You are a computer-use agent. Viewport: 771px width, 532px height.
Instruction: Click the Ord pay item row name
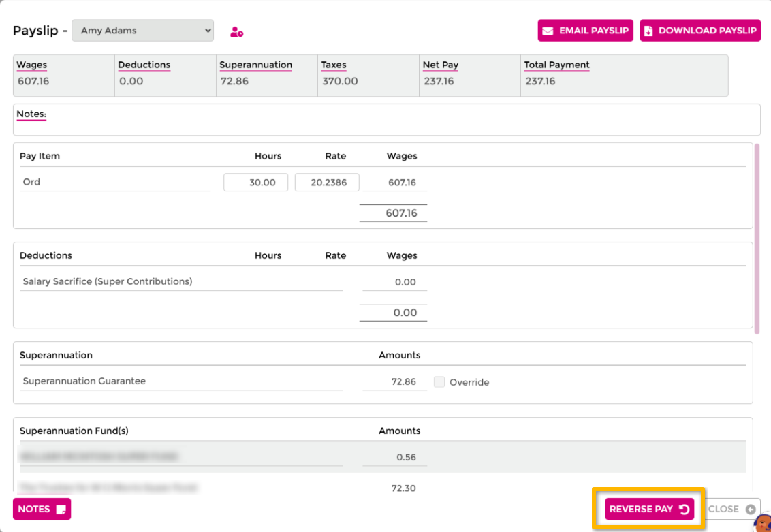(115, 182)
